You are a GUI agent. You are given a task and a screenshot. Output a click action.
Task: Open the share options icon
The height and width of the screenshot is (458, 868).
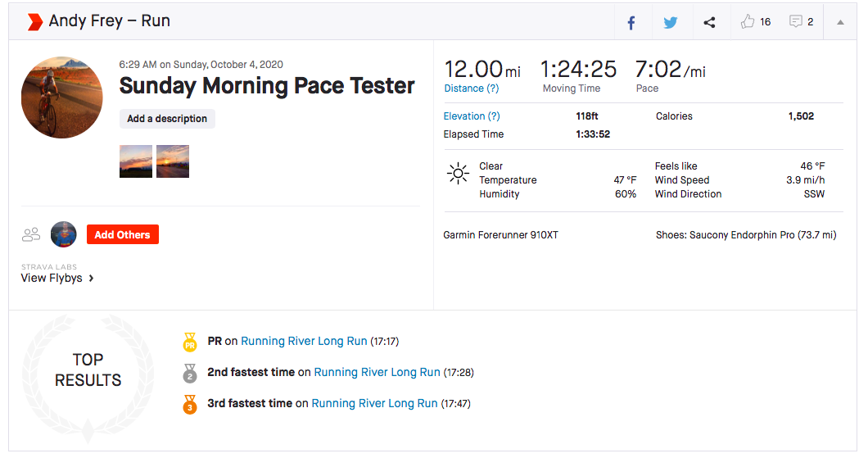[709, 22]
